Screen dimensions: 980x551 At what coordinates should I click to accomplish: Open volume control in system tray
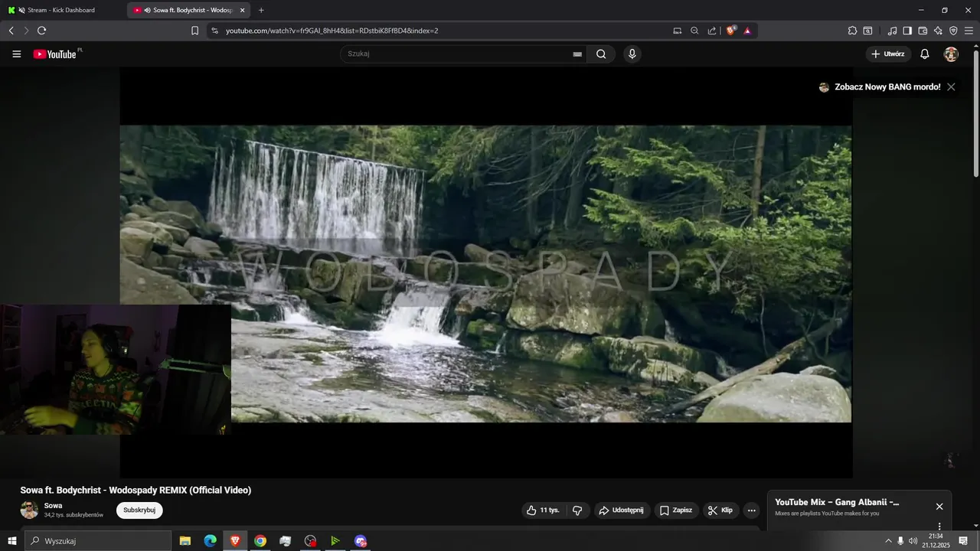pos(913,541)
